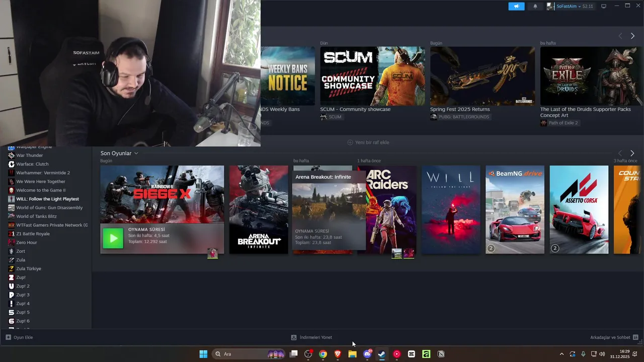Open CapCut from taskbar
Image resolution: width=644 pixels, height=362 pixels.
pyautogui.click(x=412, y=354)
